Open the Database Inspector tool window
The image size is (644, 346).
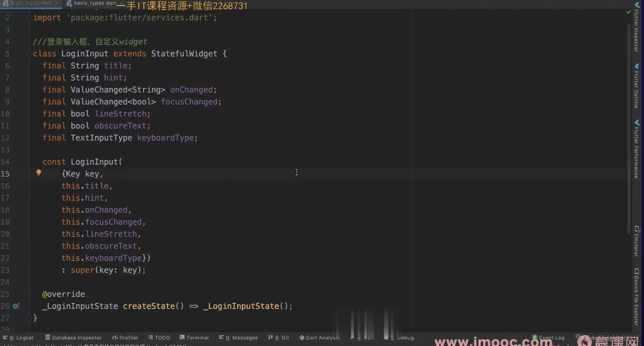tap(73, 338)
